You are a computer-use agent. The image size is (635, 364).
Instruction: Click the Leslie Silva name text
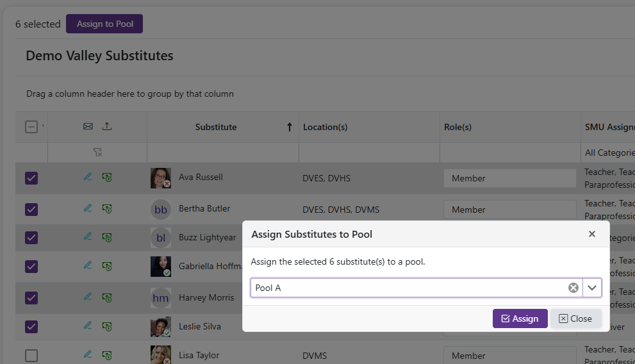pyautogui.click(x=200, y=326)
